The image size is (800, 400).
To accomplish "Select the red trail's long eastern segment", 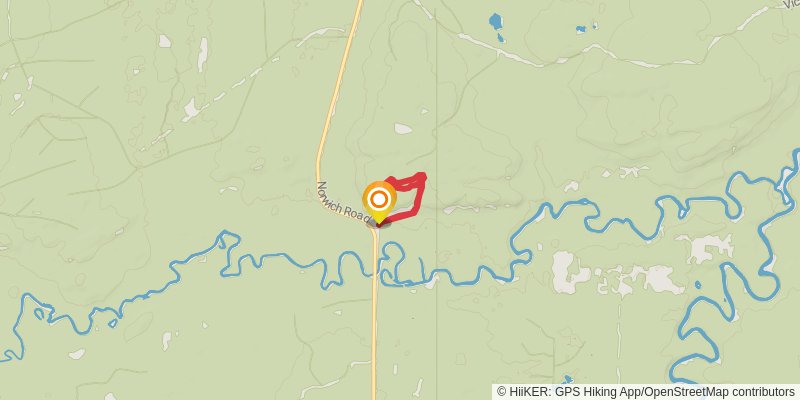I will (x=419, y=195).
